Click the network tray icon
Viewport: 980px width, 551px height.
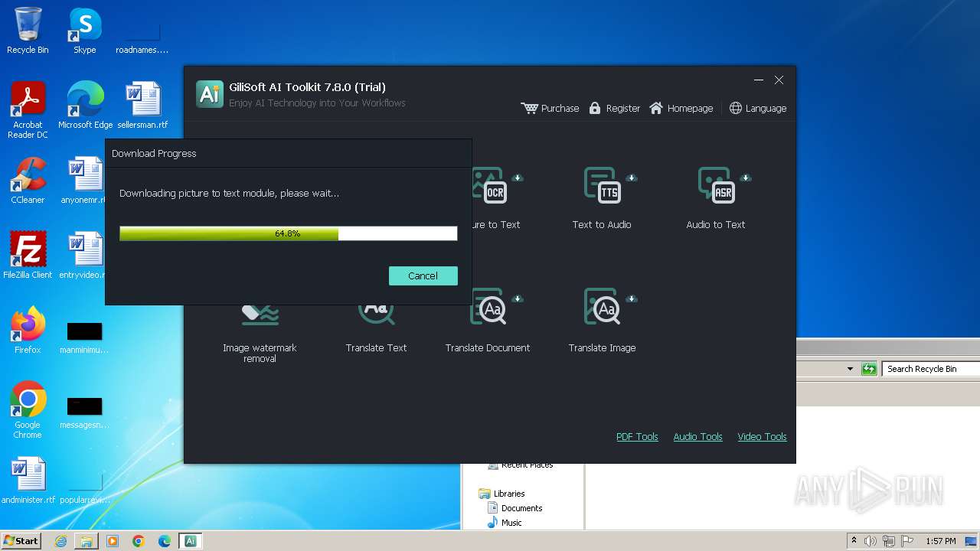coord(889,541)
